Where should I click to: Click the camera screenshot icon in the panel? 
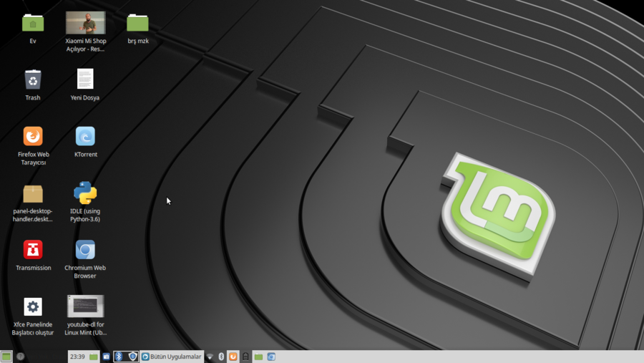click(107, 357)
